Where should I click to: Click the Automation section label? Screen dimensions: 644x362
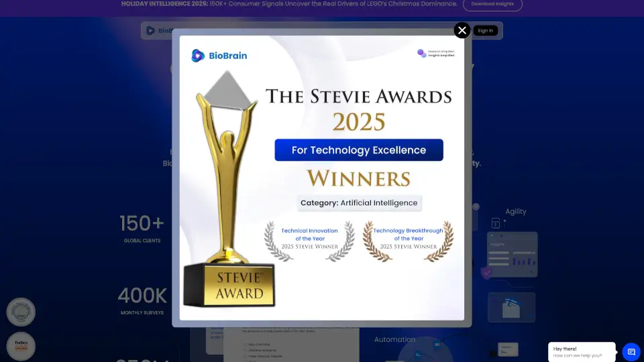click(x=394, y=340)
